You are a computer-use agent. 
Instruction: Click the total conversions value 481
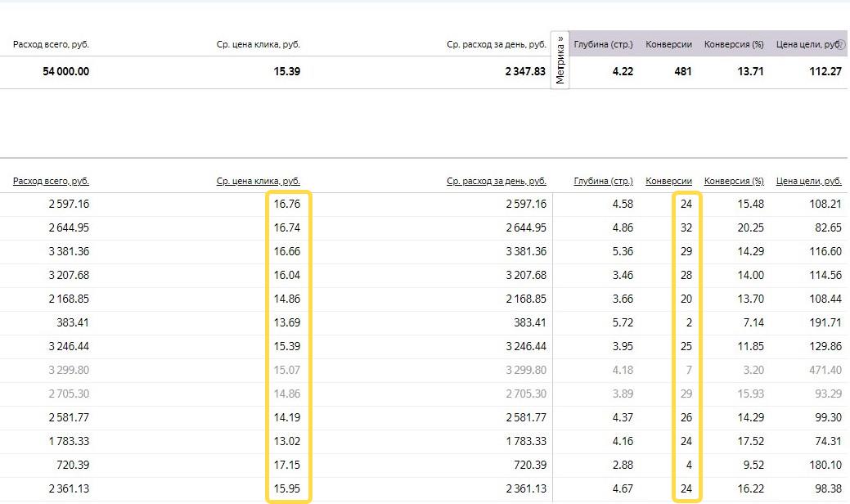click(681, 72)
